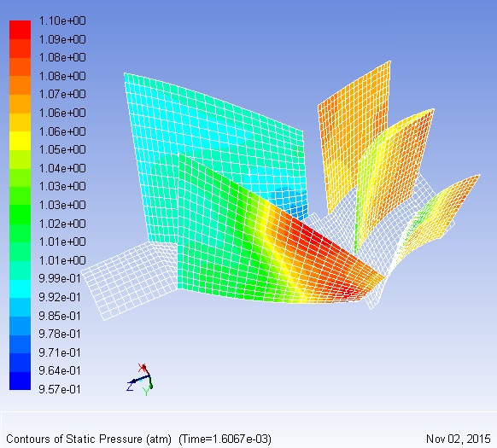This screenshot has height=448, width=497.
Task: Select the 9.92e-01 legend value
Action: pos(60,297)
